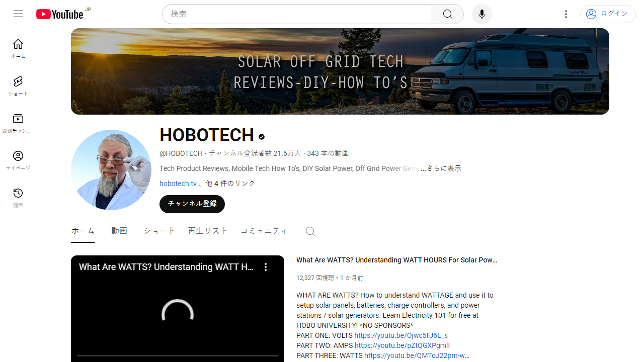Open Subscriptions in the sidebar
Screen dimensions: 644x362
(18, 123)
